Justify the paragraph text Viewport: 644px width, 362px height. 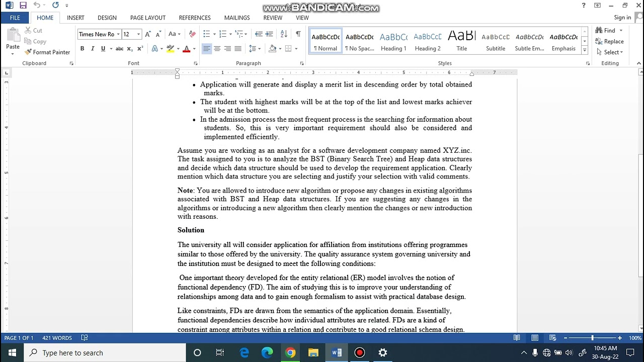coord(238,49)
